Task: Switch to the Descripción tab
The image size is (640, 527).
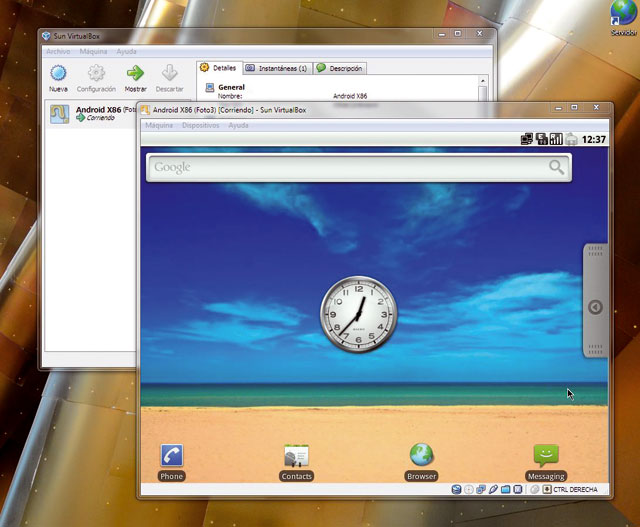Action: tap(340, 68)
